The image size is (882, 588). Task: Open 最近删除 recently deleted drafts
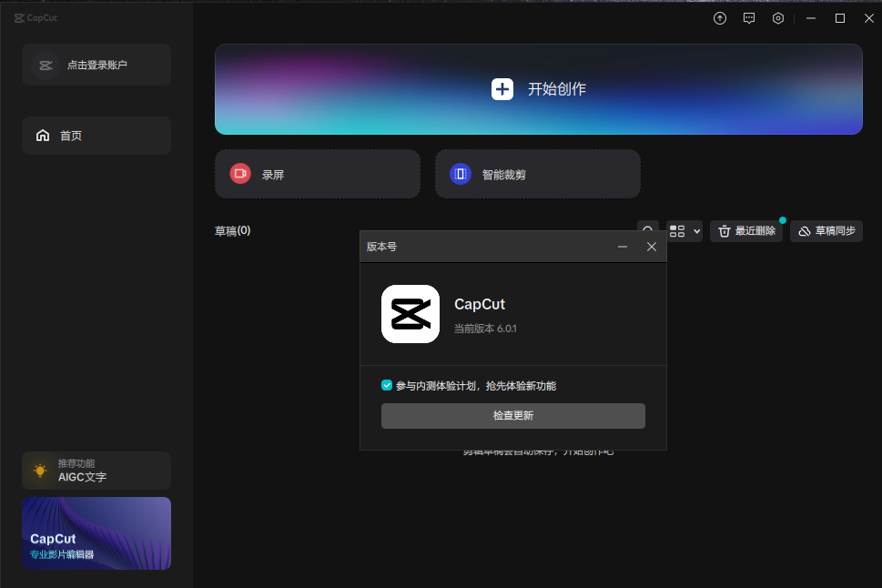pos(745,231)
